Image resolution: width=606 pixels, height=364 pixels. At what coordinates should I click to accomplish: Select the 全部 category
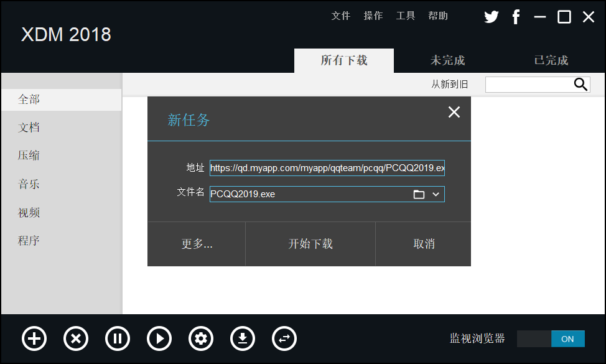click(62, 100)
